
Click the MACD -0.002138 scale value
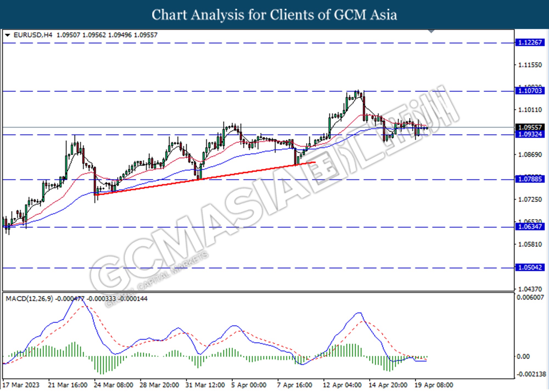coord(531,374)
